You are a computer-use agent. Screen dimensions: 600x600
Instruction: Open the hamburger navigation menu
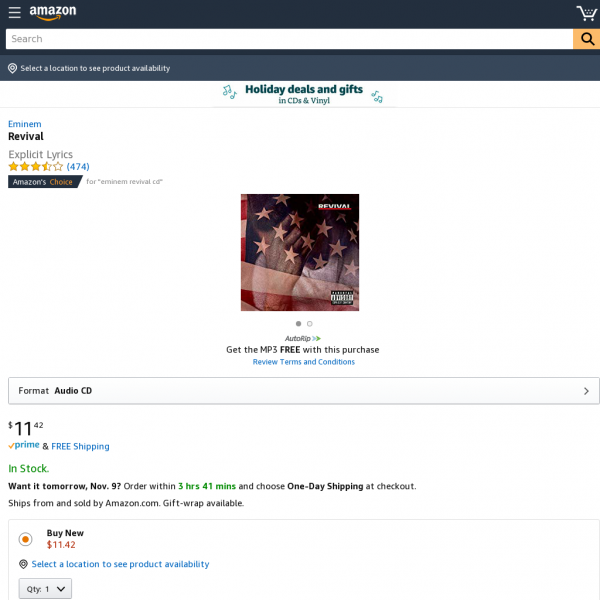click(x=15, y=12)
